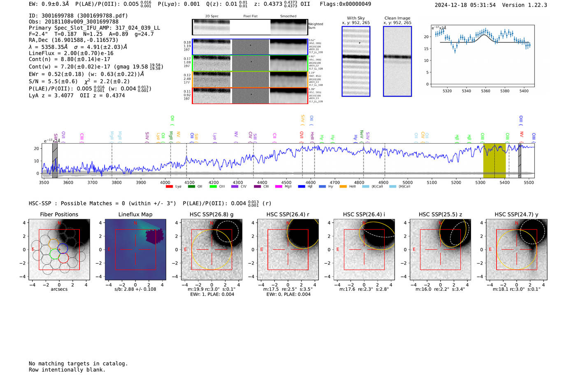Click the HSC-SSP Possible Matches = 0 line

tap(102, 204)
